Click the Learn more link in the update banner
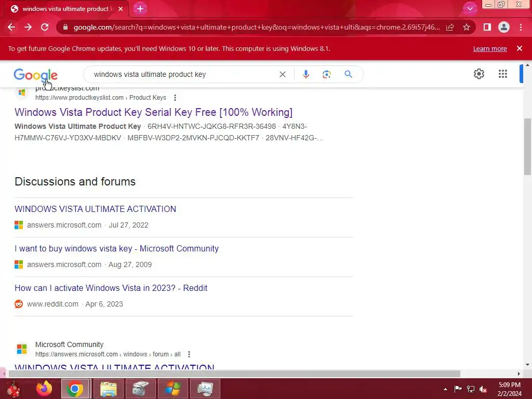Image resolution: width=532 pixels, height=399 pixels. coord(490,48)
